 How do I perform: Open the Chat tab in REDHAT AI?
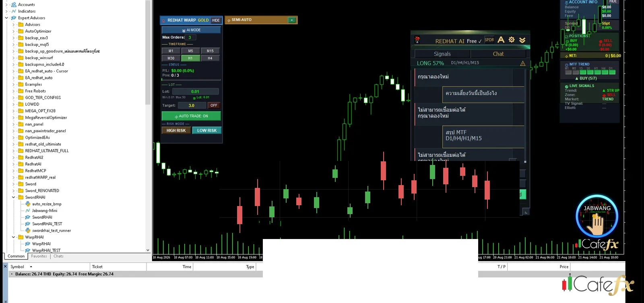[498, 54]
